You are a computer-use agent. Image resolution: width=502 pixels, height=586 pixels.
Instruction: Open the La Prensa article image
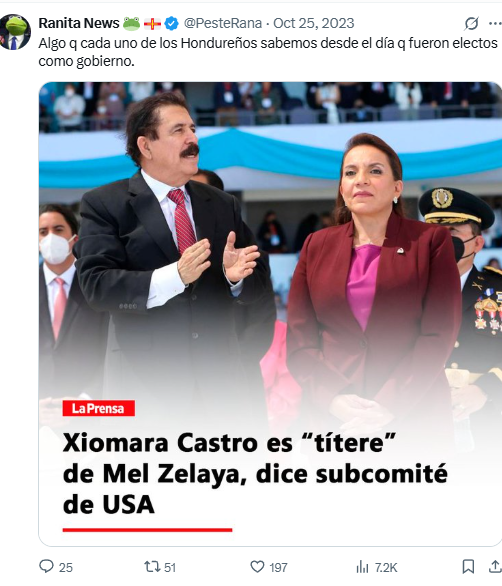coord(270,314)
